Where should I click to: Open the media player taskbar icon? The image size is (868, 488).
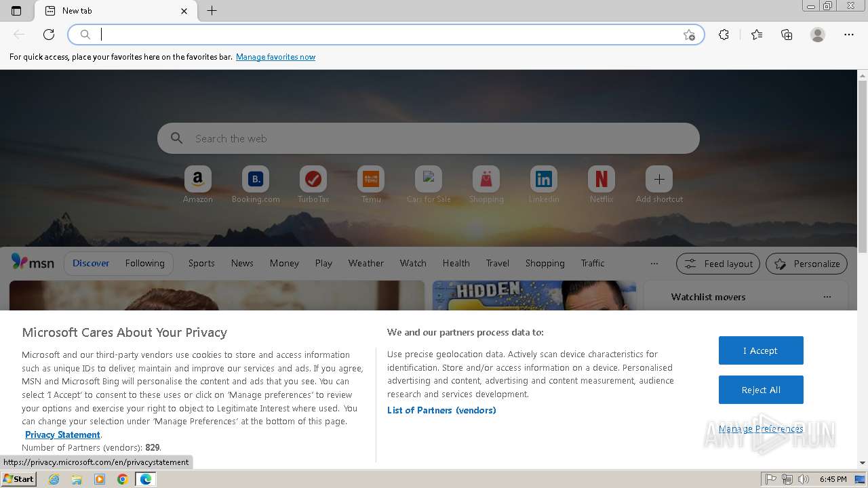100,479
